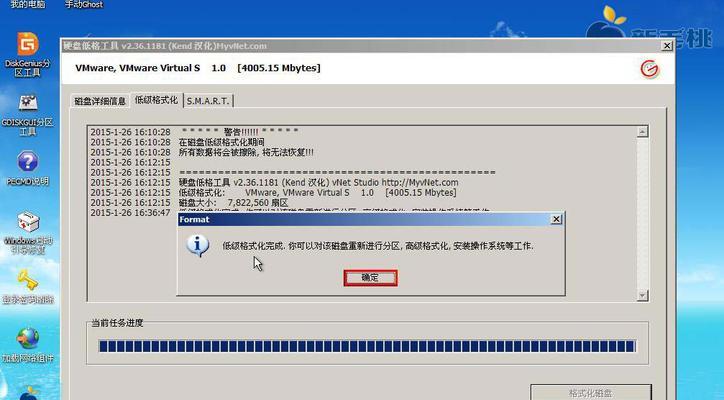Switch to the 低级格式化 tab
Viewport: 724px width, 400px height.
click(156, 100)
